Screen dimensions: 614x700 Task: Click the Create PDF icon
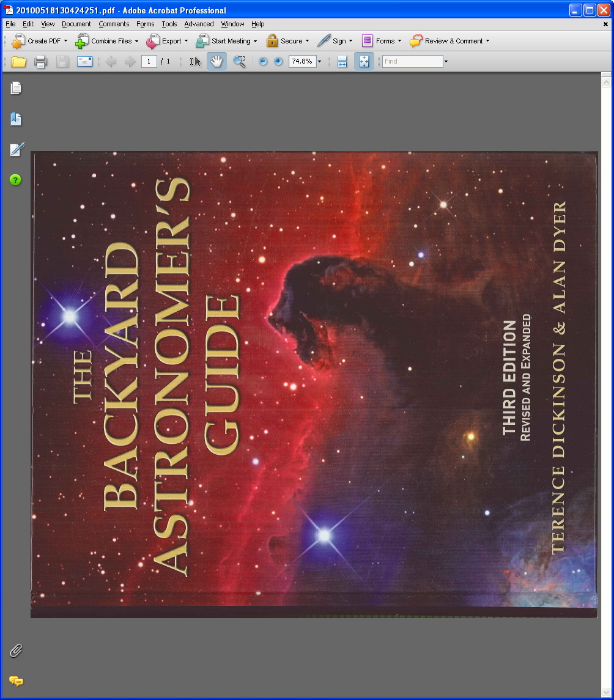click(18, 41)
